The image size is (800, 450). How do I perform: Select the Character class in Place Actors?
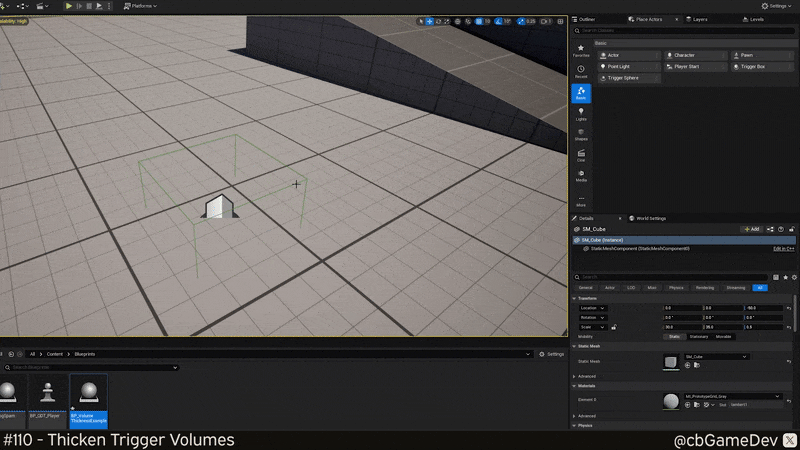696,55
